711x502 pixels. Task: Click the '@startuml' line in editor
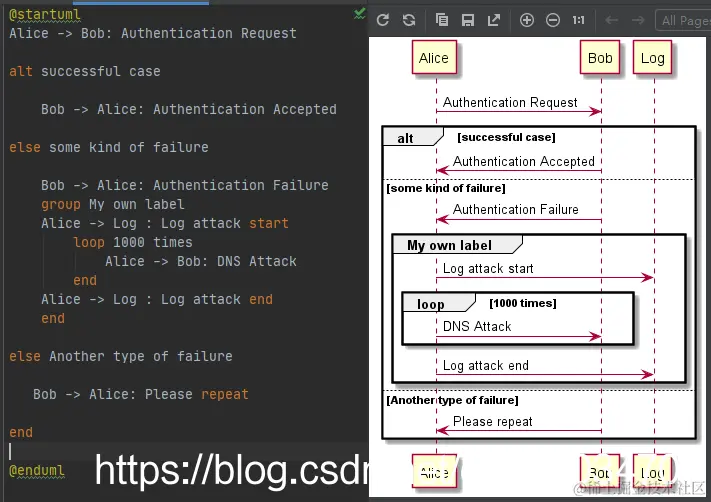[x=45, y=15]
